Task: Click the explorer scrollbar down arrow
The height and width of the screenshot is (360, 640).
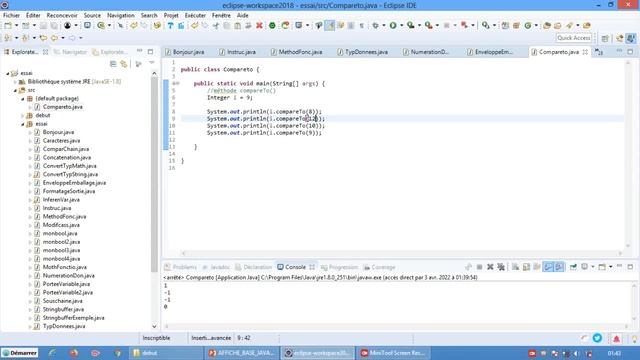Action: point(154,326)
